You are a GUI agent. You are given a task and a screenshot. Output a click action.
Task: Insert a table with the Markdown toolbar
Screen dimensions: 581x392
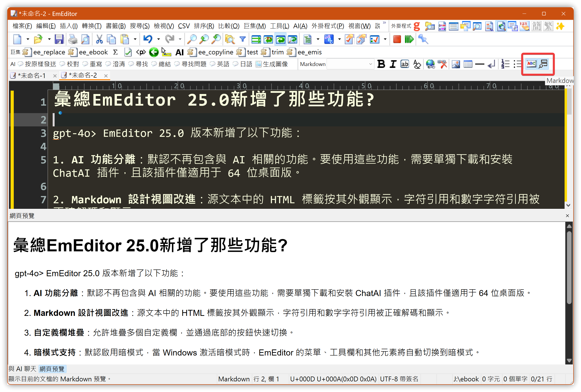(x=467, y=64)
